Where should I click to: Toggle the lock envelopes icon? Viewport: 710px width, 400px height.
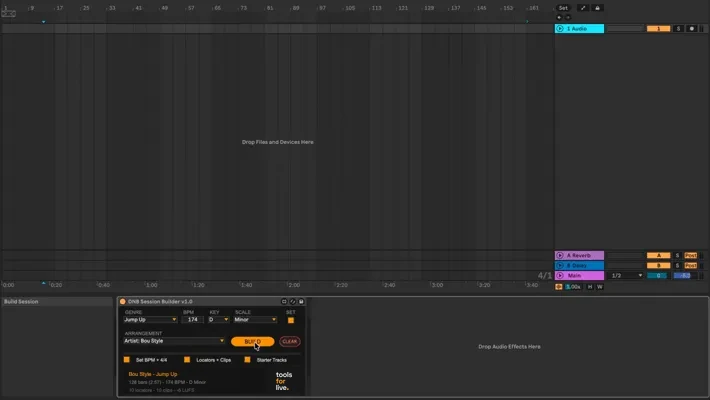[x=597, y=8]
